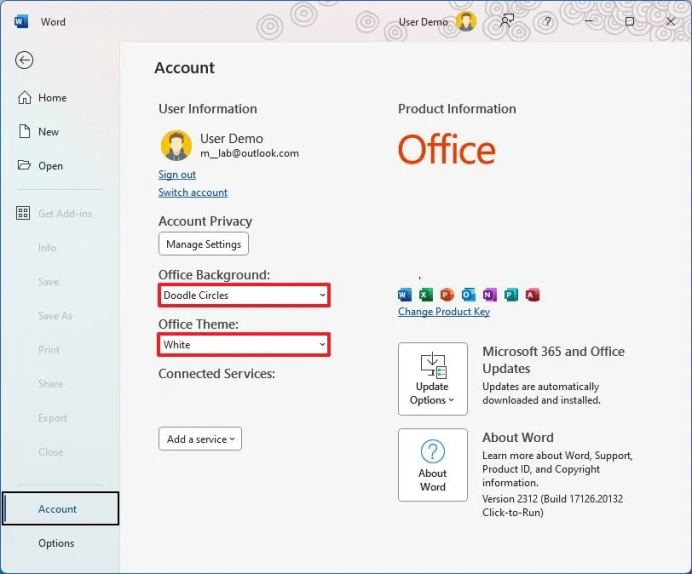Open Word Options
The image size is (692, 574).
click(x=56, y=543)
